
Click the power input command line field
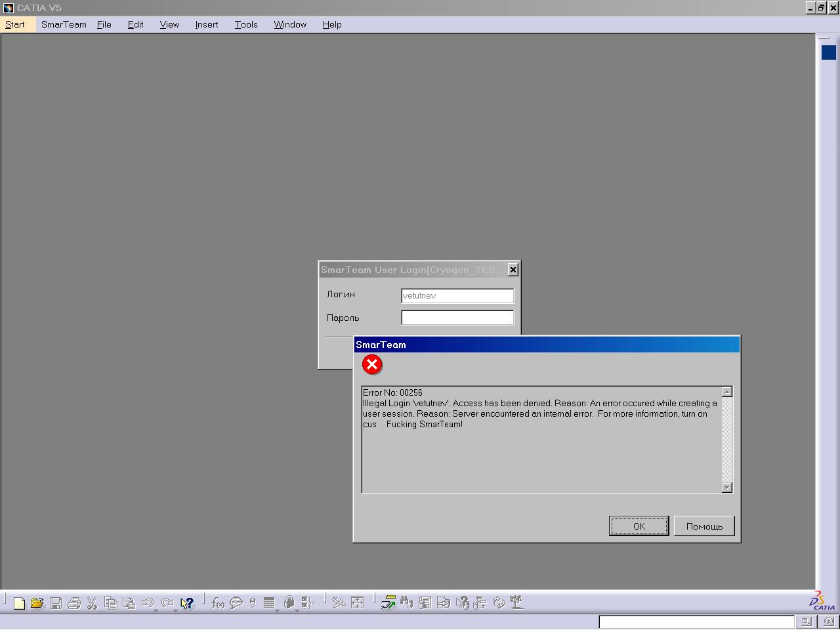(697, 621)
